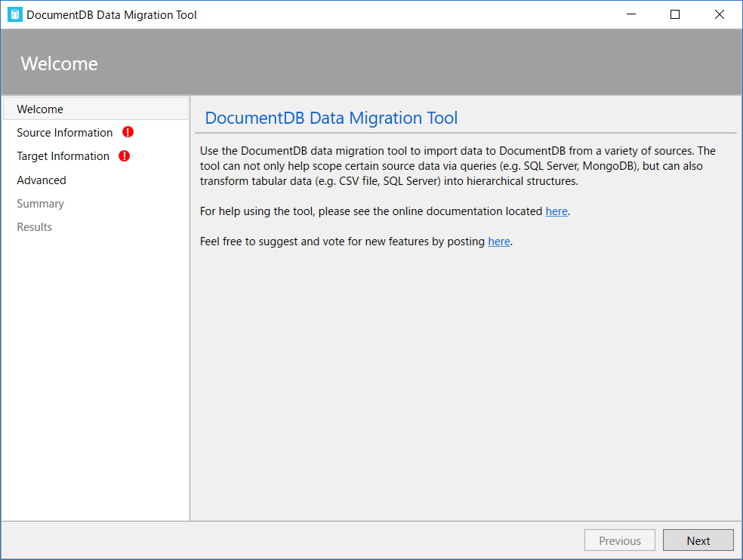
Task: Click the Next button
Action: tap(698, 540)
